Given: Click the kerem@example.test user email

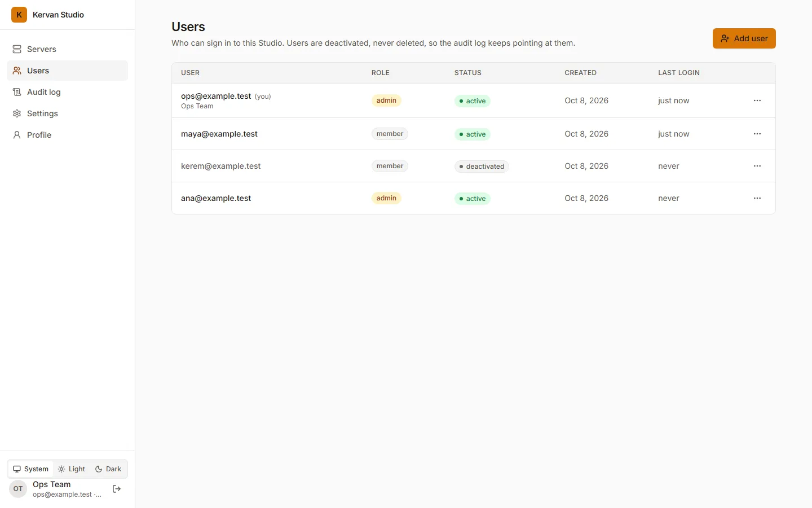Looking at the screenshot, I should coord(221,166).
